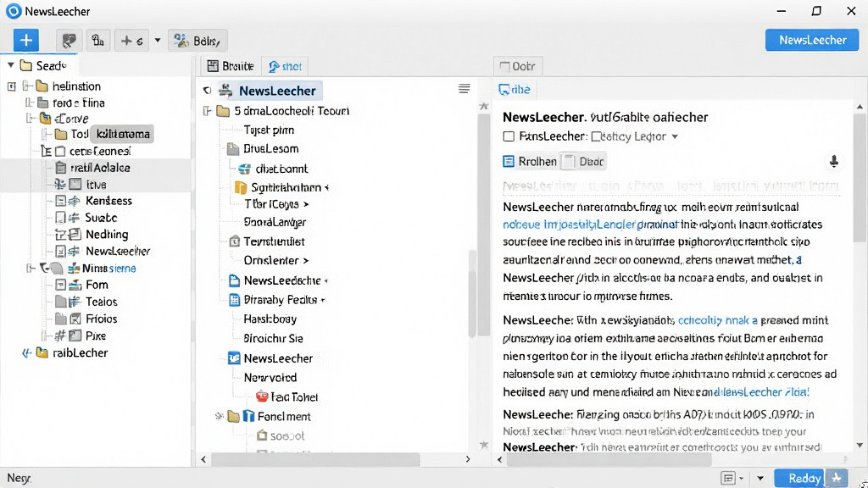Toggle the checkbox beside cetis Leonesi
Image resolution: width=868 pixels, height=488 pixels.
60,151
